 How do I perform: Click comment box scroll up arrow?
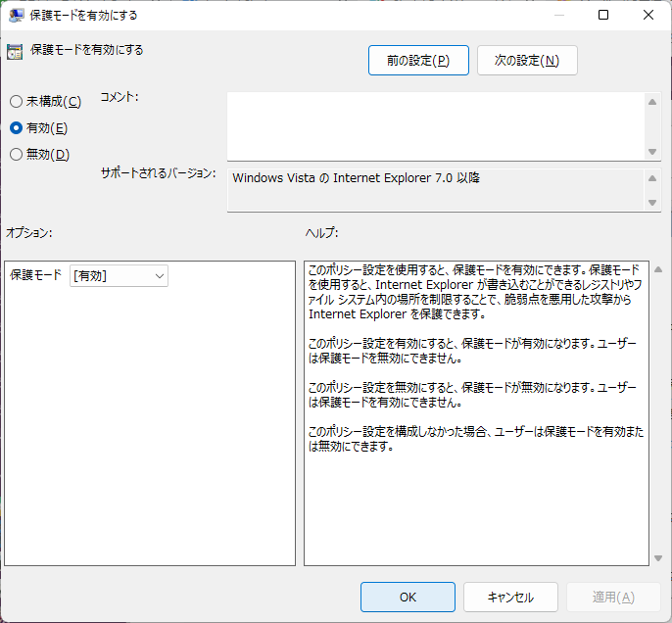(652, 102)
